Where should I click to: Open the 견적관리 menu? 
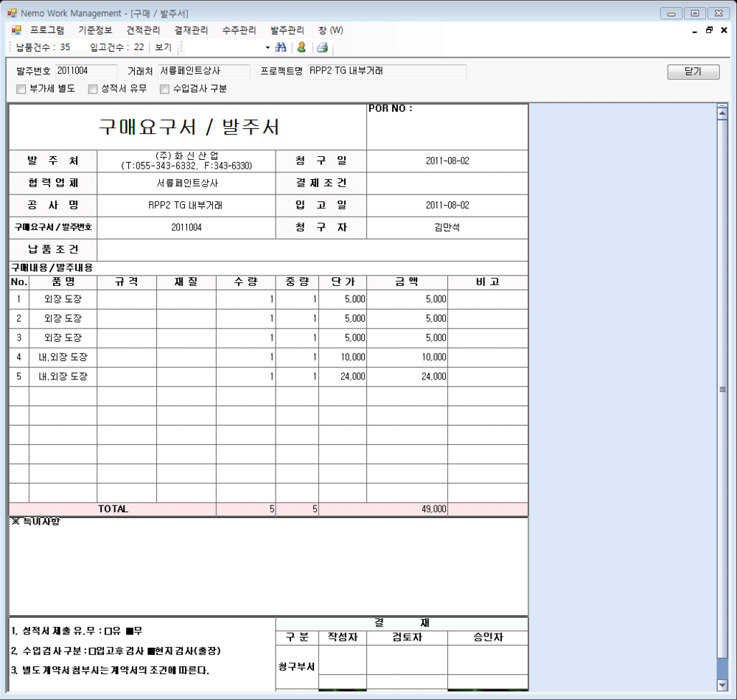click(x=143, y=30)
